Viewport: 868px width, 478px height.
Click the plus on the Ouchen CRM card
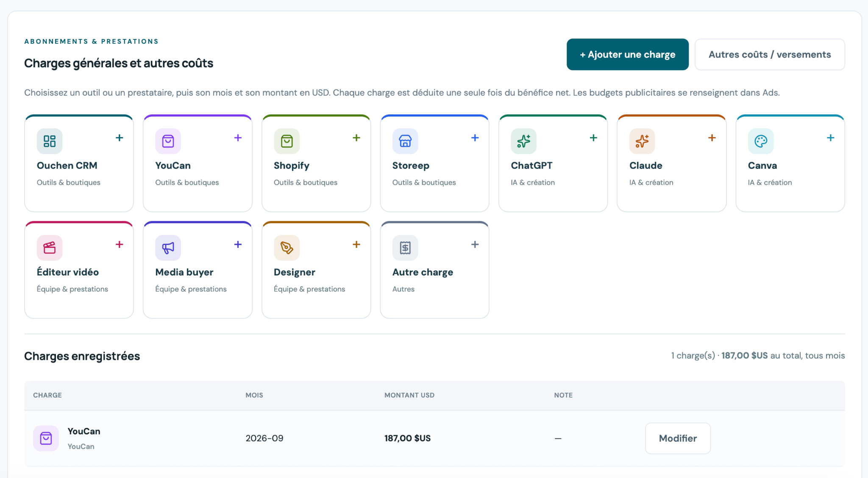click(x=120, y=138)
